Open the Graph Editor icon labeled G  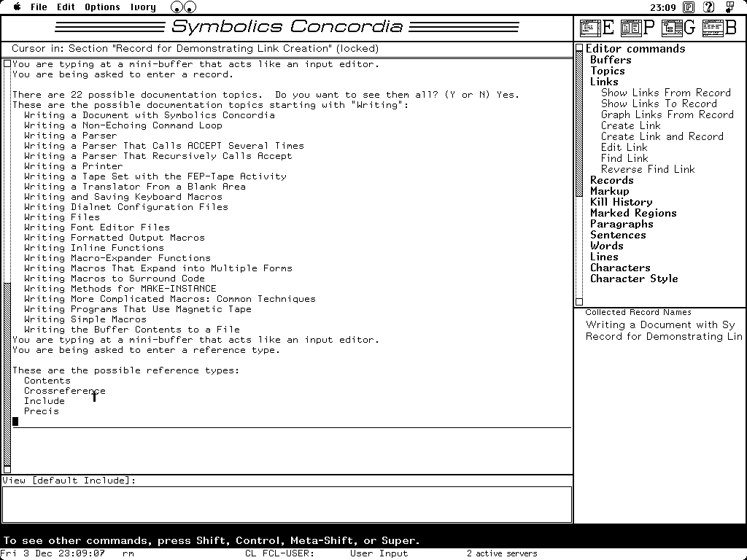679,28
